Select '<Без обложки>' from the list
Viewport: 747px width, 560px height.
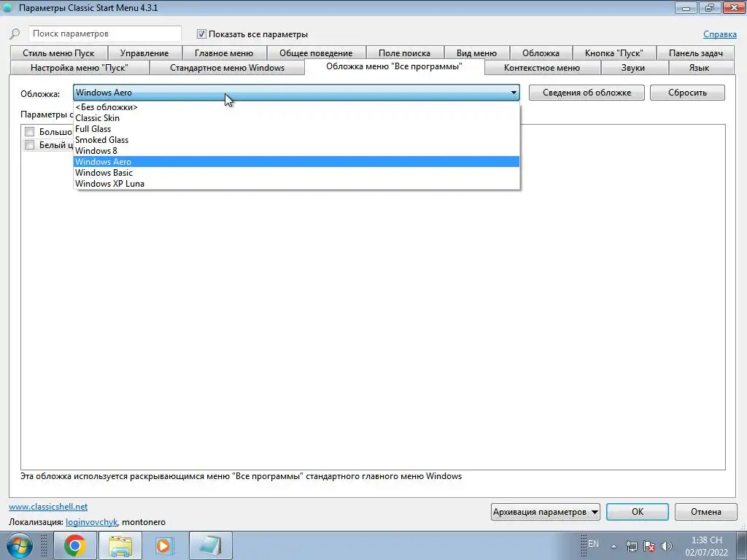(x=296, y=107)
